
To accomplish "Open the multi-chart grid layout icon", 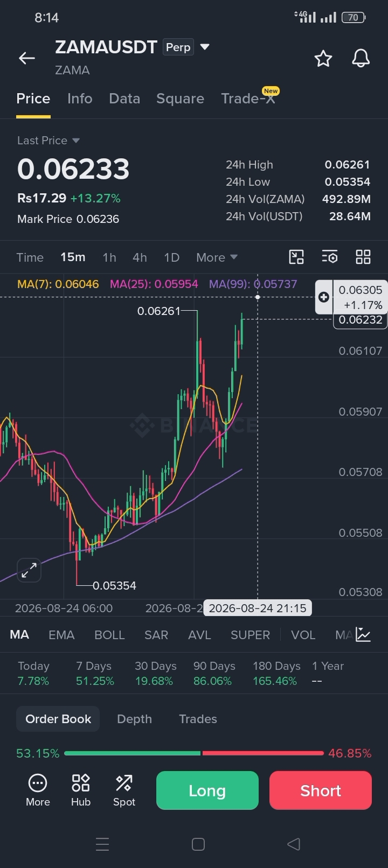I will coord(363,257).
